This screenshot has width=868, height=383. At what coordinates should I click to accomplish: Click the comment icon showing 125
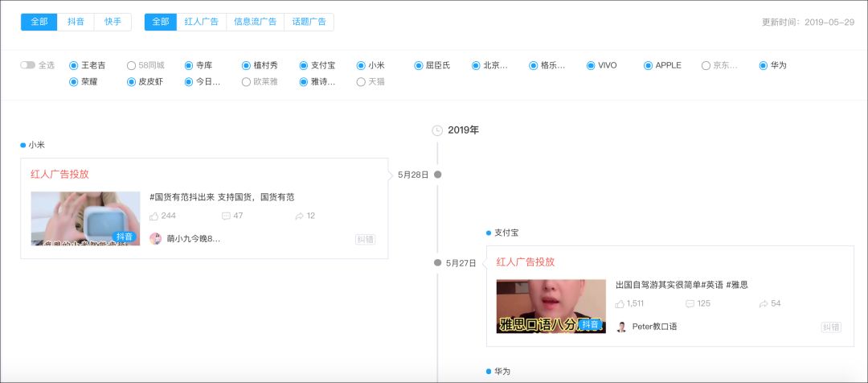tap(690, 303)
